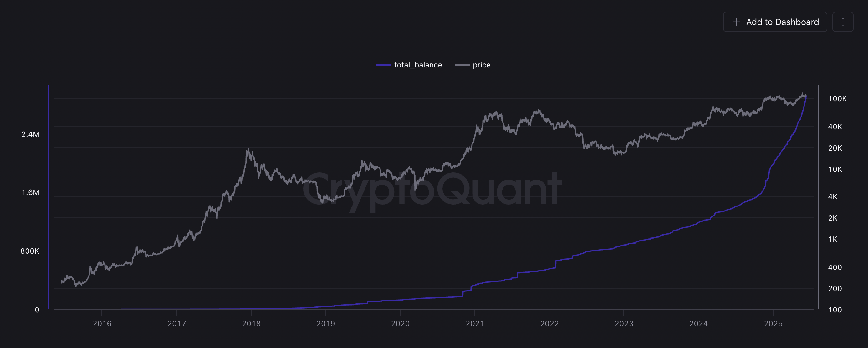Click the Add to Dashboard button
The height and width of the screenshot is (348, 868).
(775, 22)
